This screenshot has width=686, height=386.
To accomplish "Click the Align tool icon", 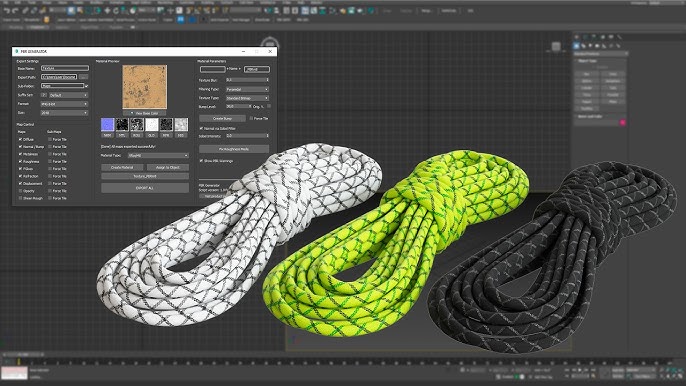I will tap(277, 11).
